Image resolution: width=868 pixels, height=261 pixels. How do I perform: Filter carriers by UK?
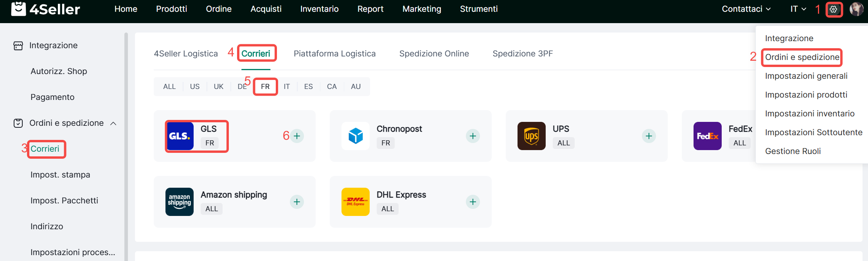point(218,87)
